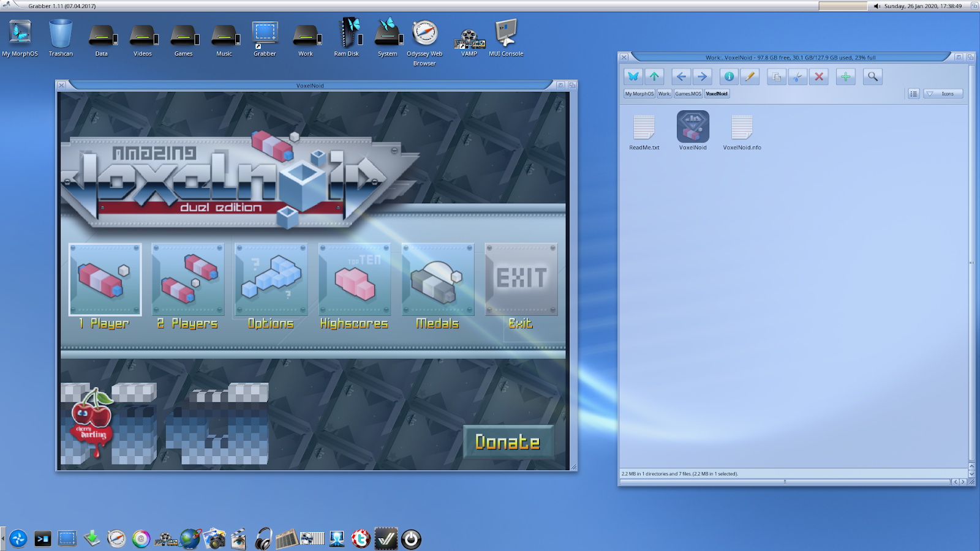The height and width of the screenshot is (551, 980).
Task: Open the Icons view mode dropdown
Action: [x=943, y=94]
